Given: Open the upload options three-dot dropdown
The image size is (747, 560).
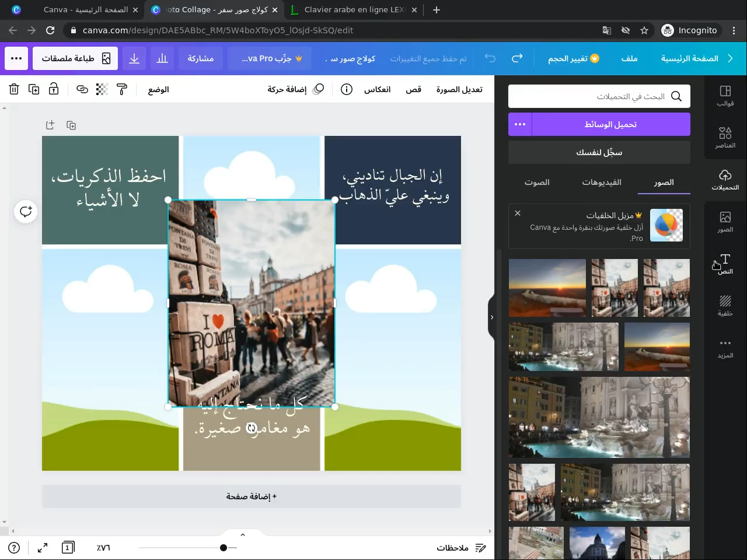Looking at the screenshot, I should pyautogui.click(x=520, y=124).
